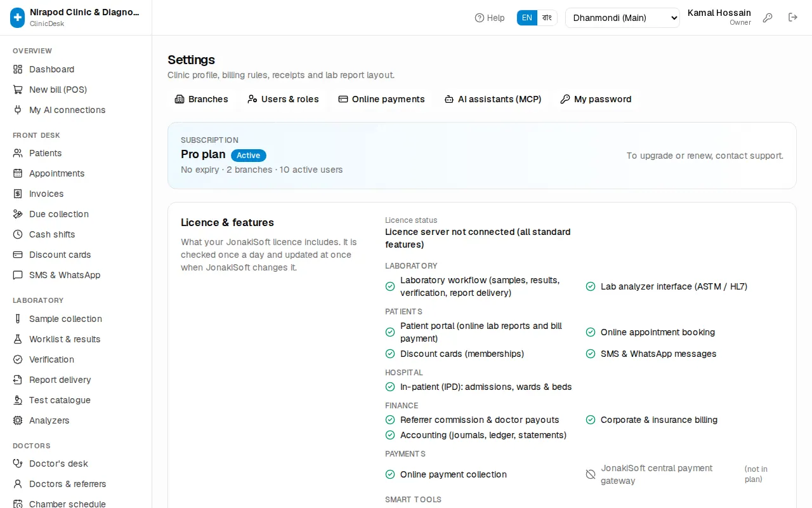This screenshot has width=812, height=508.
Task: Click 'JonakiSoft central payment gateway' disabled feature
Action: [x=657, y=474]
